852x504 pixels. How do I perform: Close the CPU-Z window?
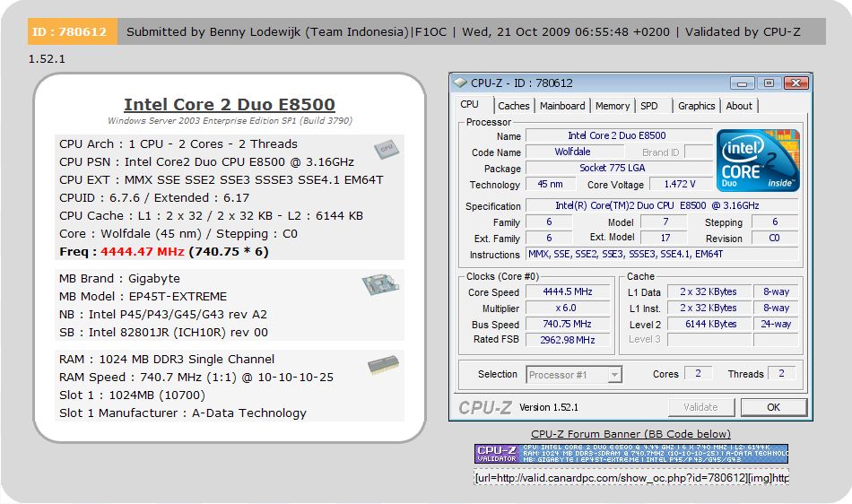point(796,83)
